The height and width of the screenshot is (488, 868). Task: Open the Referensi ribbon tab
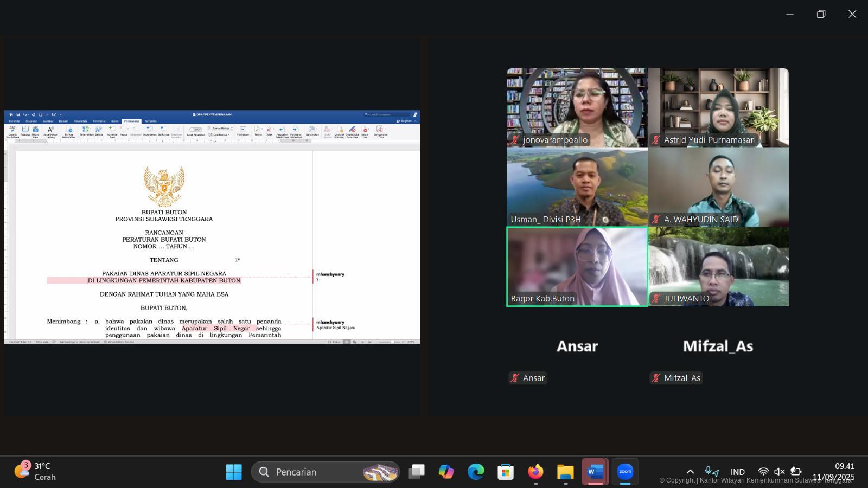[x=99, y=121]
